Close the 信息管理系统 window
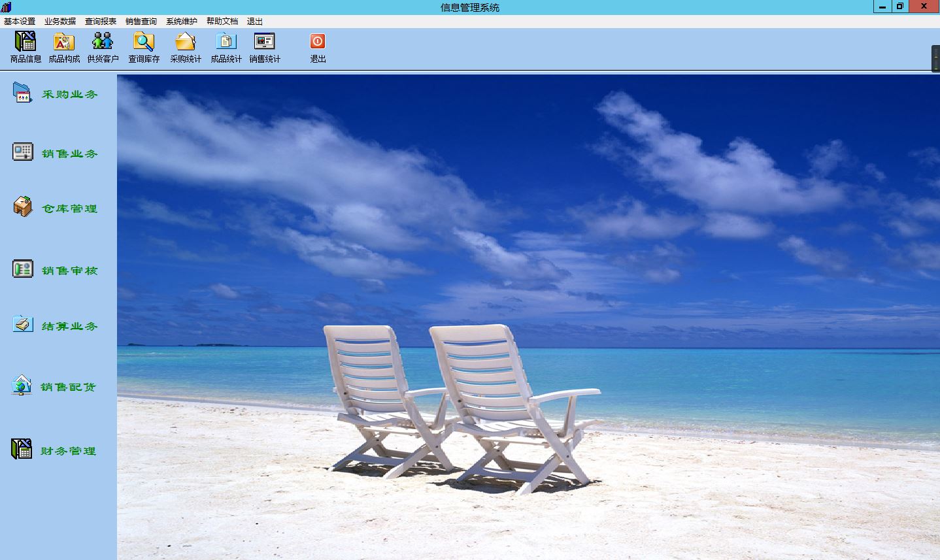940x560 pixels. (924, 7)
